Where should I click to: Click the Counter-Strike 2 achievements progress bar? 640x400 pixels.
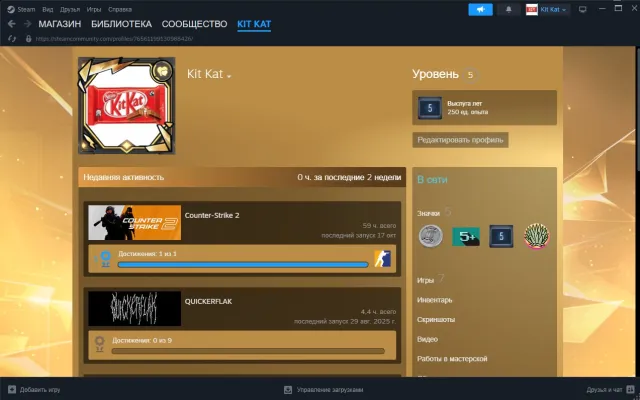point(243,265)
